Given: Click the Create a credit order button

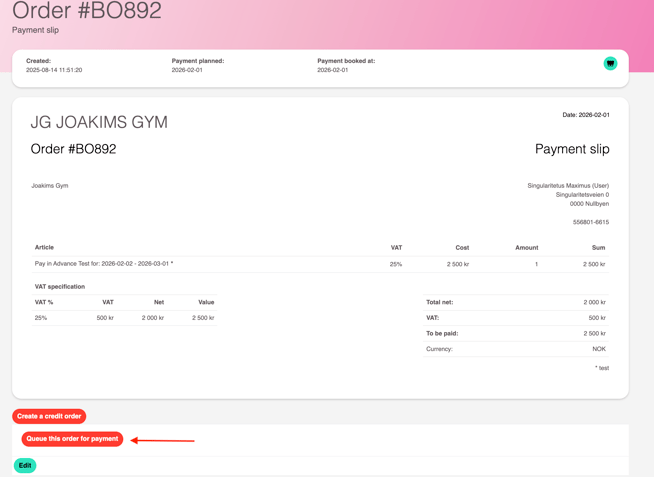Looking at the screenshot, I should [x=49, y=416].
